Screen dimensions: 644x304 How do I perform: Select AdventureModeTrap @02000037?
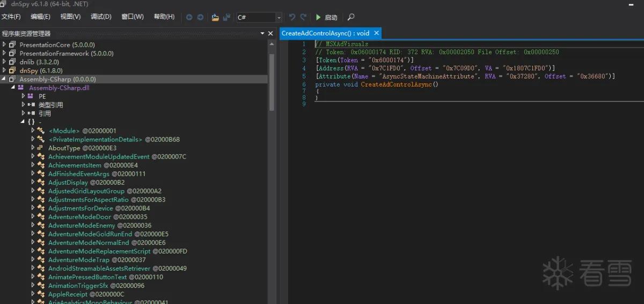coord(97,259)
